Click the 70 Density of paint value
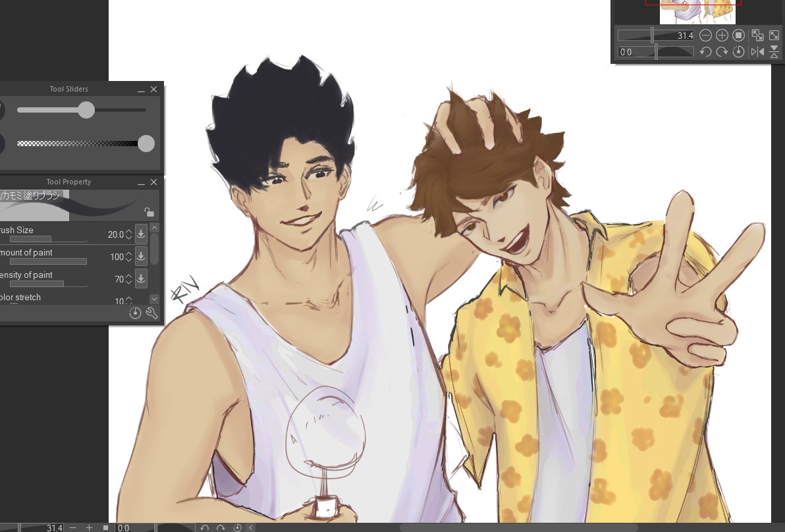 coord(119,279)
